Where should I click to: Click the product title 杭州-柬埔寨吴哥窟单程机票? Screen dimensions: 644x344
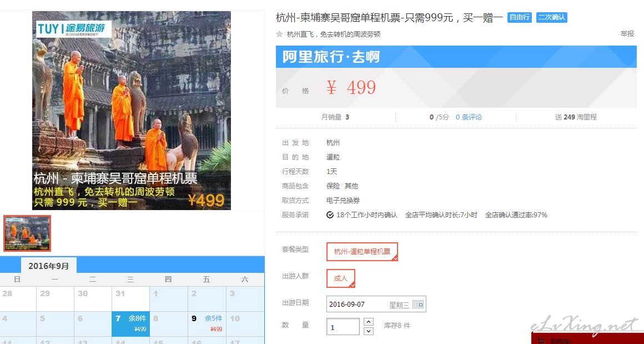[x=389, y=18]
